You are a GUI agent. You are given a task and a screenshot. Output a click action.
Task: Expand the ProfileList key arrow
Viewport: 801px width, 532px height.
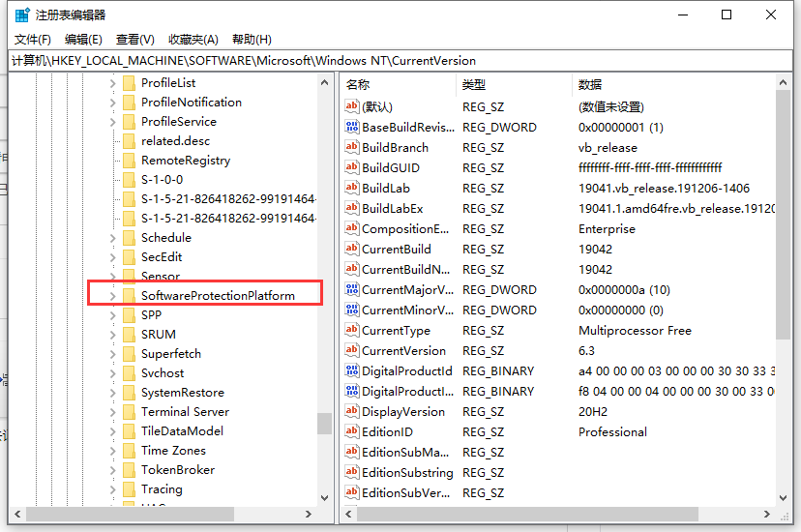click(112, 83)
